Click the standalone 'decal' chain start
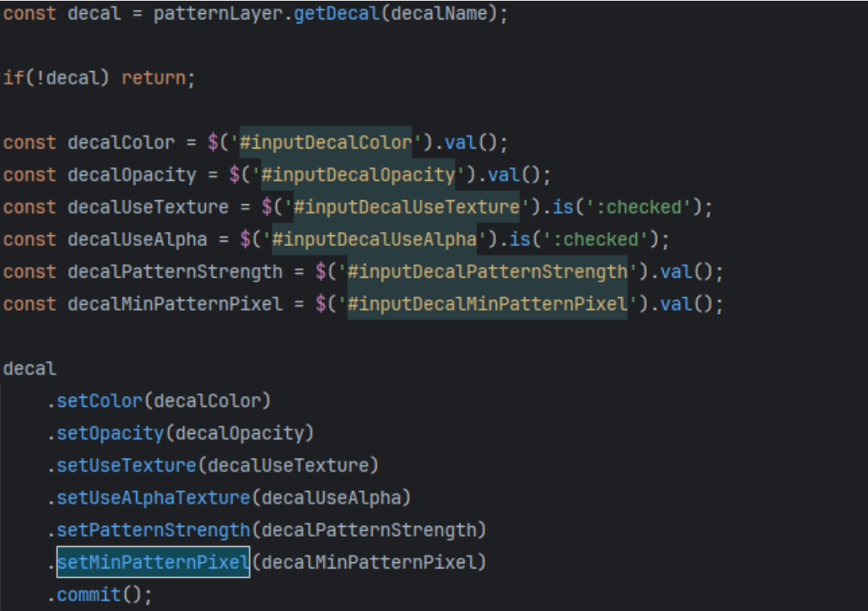The image size is (868, 611). (30, 369)
